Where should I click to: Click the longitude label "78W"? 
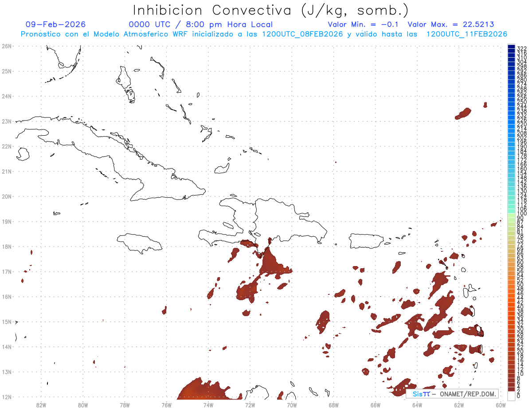coord(125,405)
